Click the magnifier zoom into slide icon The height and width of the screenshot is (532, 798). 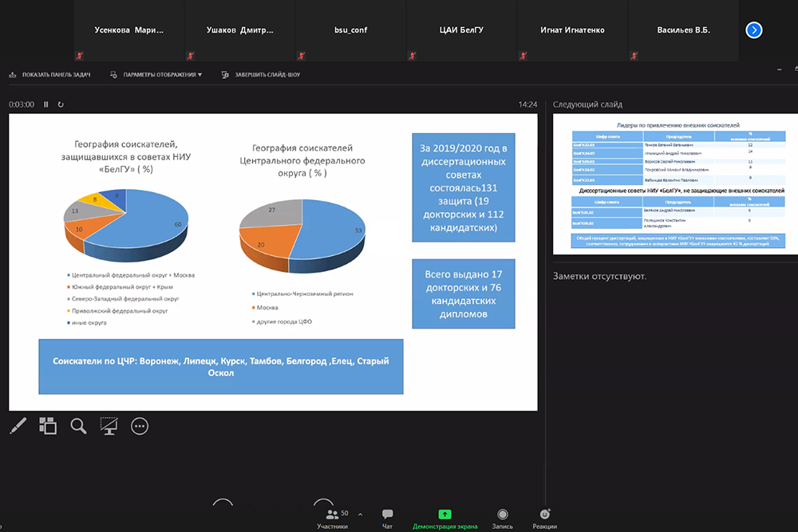pos(78,427)
